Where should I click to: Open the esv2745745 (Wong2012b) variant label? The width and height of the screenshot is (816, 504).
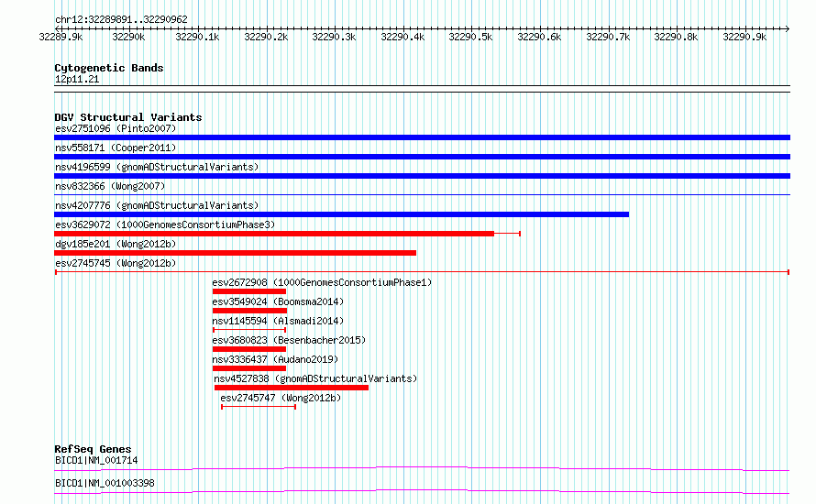116,263
